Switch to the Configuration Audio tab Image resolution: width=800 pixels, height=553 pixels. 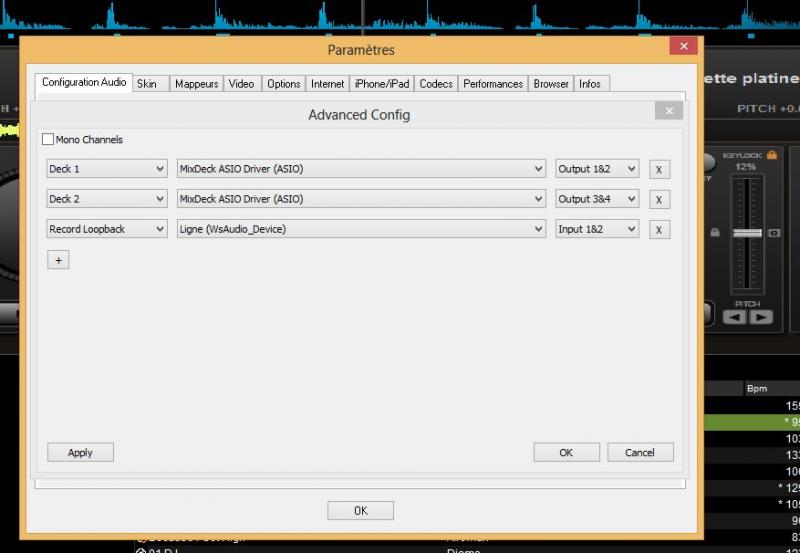click(x=84, y=83)
